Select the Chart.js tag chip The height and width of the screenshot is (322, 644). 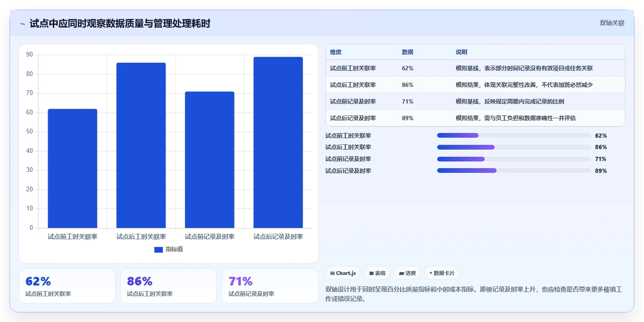coord(343,273)
